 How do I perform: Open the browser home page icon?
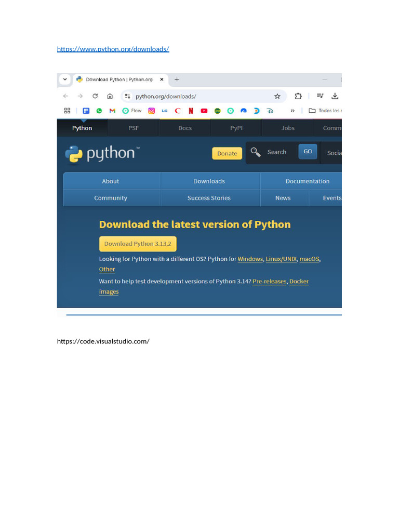[110, 96]
